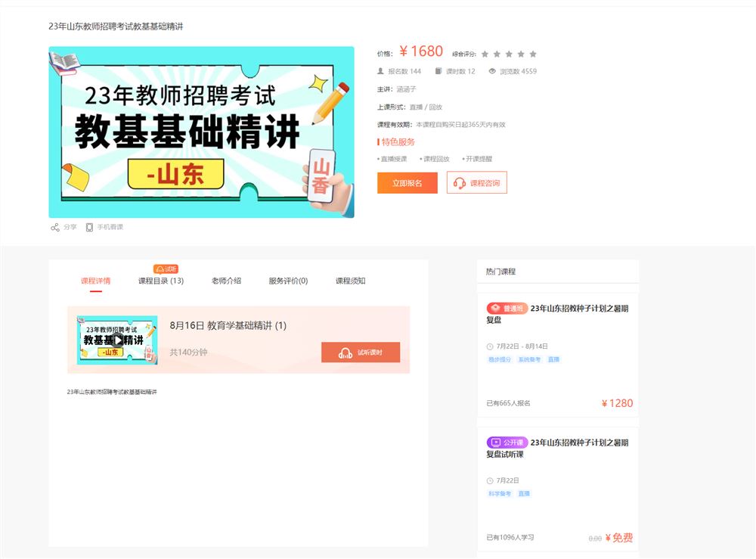756x559 pixels.
Task: Click the main course banner image
Action: (x=202, y=132)
